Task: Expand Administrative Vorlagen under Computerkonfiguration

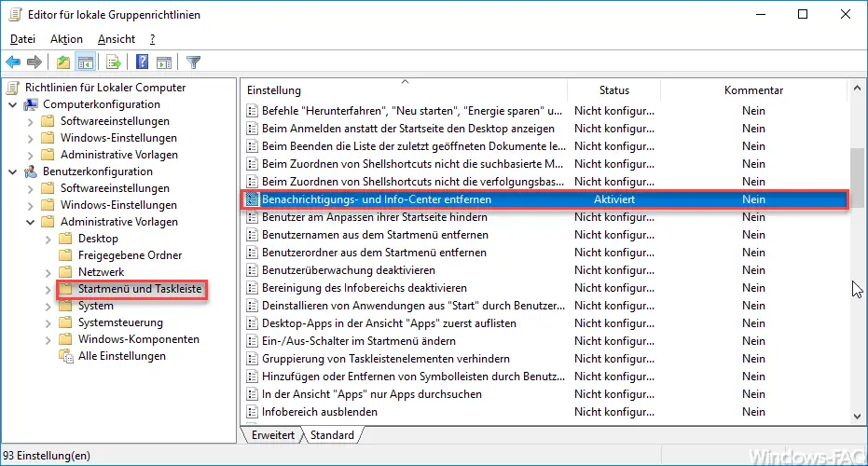Action: click(x=31, y=155)
